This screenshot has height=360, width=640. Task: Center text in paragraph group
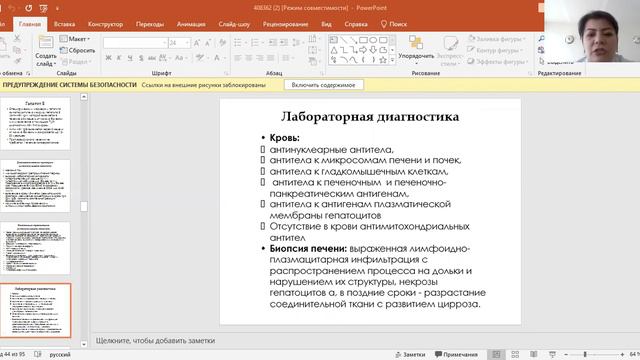point(249,58)
